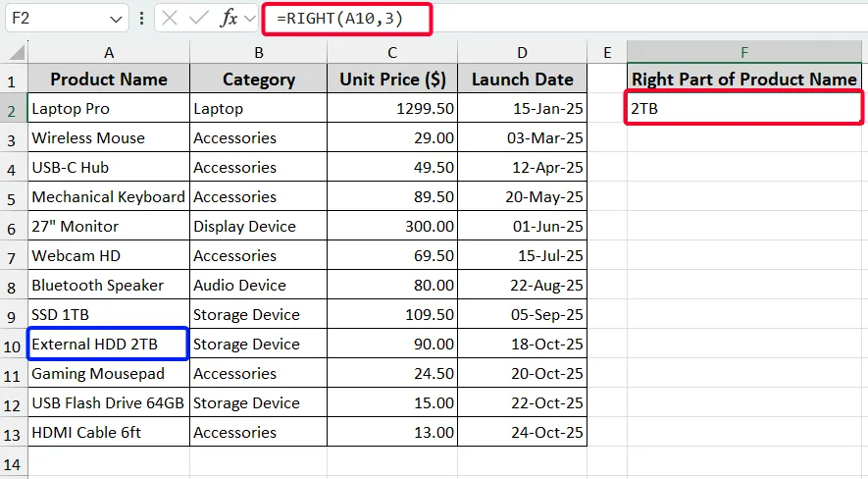Select column B header
The width and height of the screenshot is (868, 479).
coord(259,52)
